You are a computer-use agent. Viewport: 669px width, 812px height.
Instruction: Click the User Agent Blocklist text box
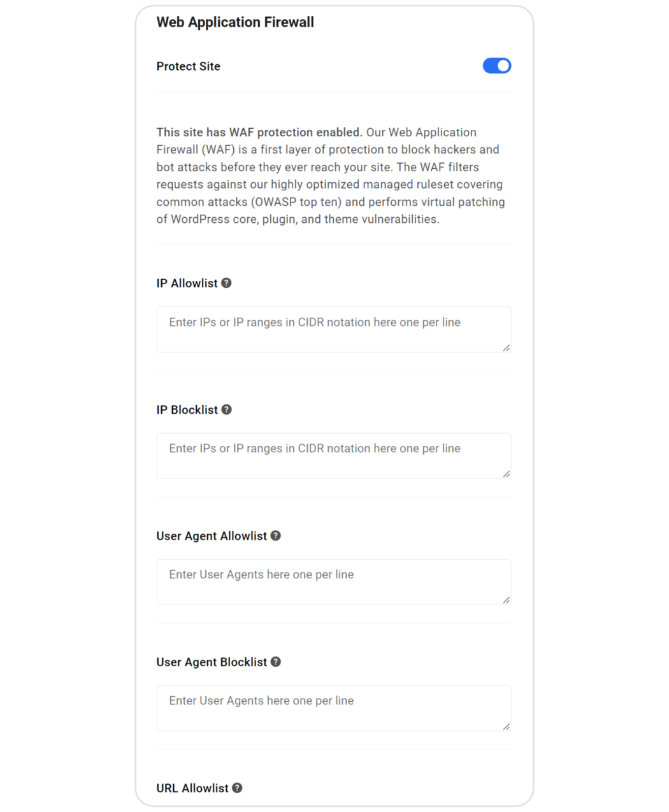[x=334, y=708]
